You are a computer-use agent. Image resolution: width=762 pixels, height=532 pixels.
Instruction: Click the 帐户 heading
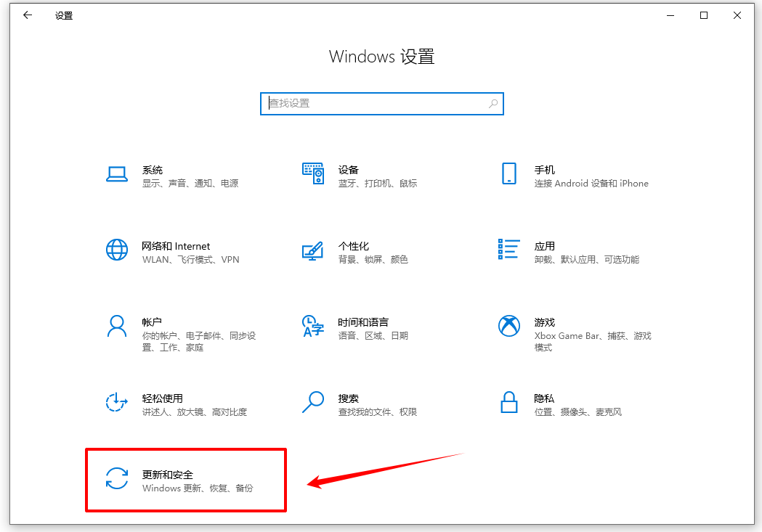152,322
